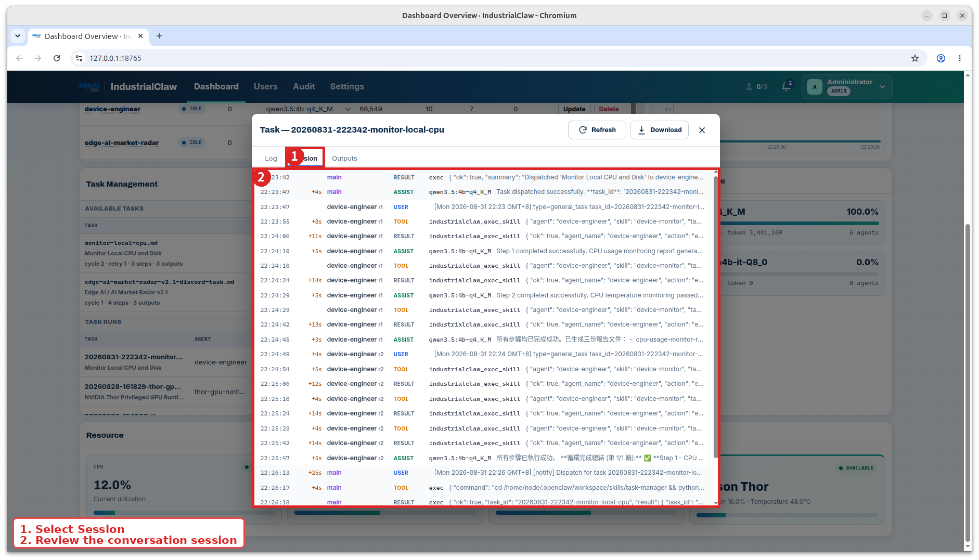Expand the tab search chevron in Chromium
The image size is (979, 560).
[x=18, y=36]
